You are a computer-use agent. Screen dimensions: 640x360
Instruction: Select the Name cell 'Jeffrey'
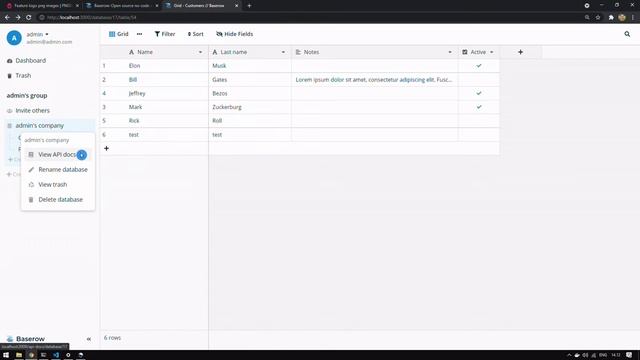click(x=167, y=93)
